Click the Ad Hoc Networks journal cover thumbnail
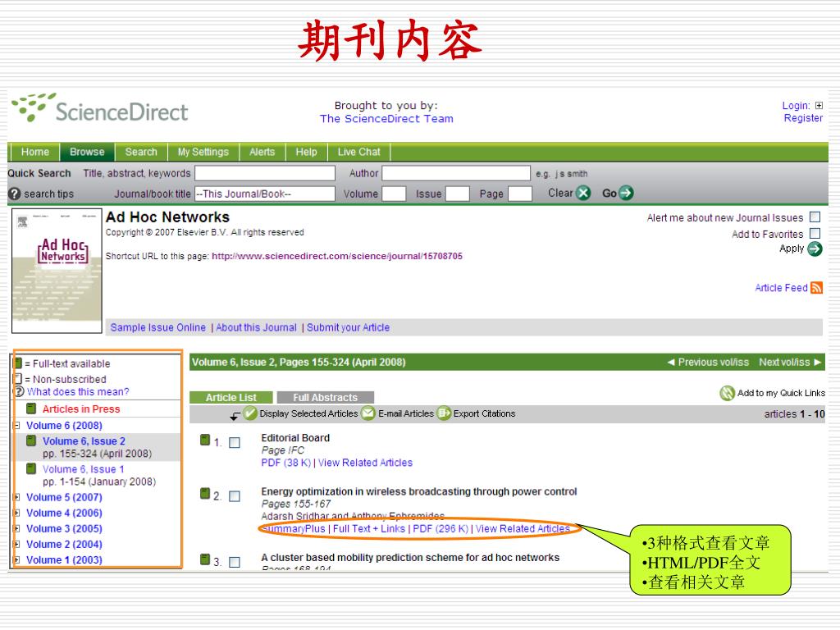This screenshot has height=630, width=840. pyautogui.click(x=57, y=271)
